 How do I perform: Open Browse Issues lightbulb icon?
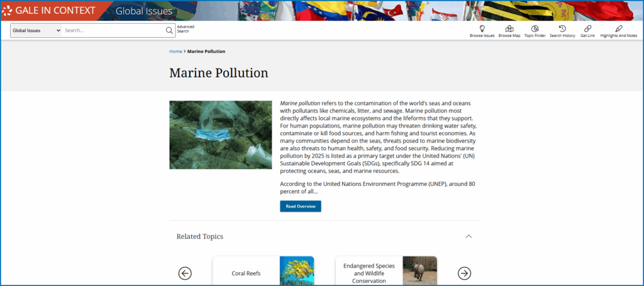[x=482, y=29]
